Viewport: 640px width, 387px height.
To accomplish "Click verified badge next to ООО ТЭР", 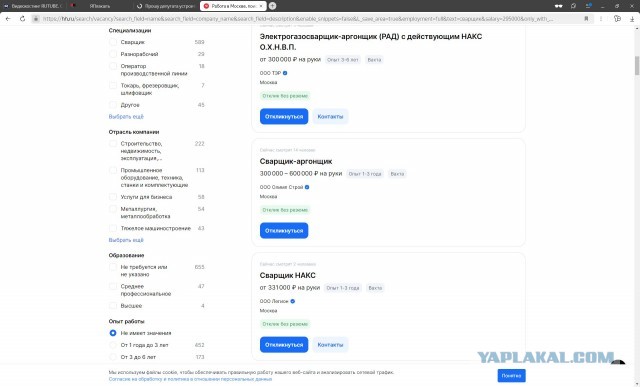I will point(285,73).
